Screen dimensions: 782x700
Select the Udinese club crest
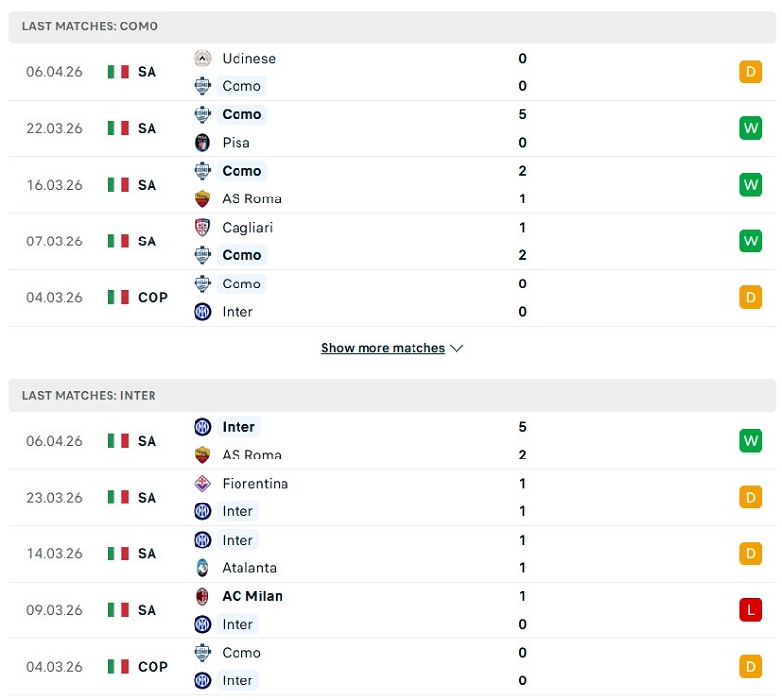(x=202, y=59)
